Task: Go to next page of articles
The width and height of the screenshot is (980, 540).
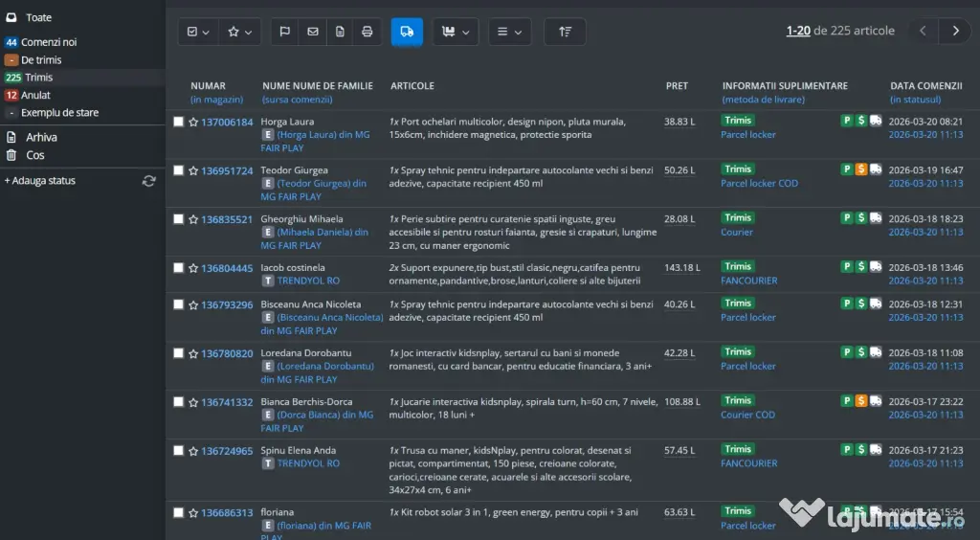Action: (955, 31)
